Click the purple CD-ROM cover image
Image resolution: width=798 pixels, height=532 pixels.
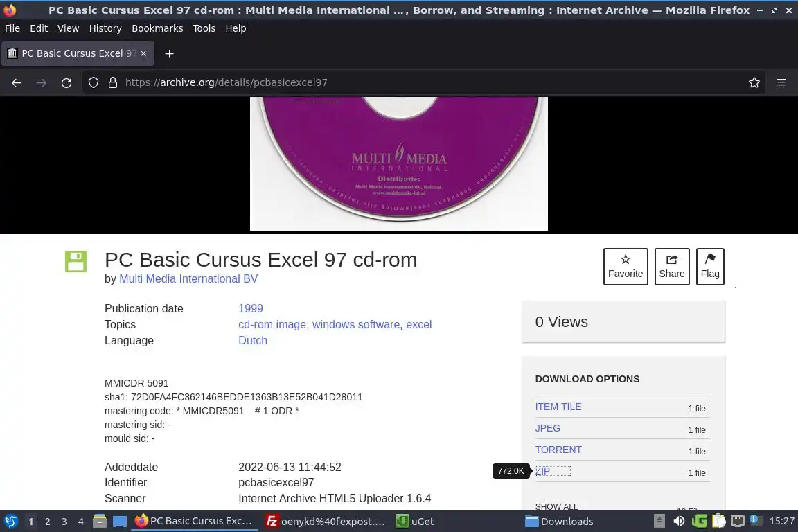coord(399,163)
